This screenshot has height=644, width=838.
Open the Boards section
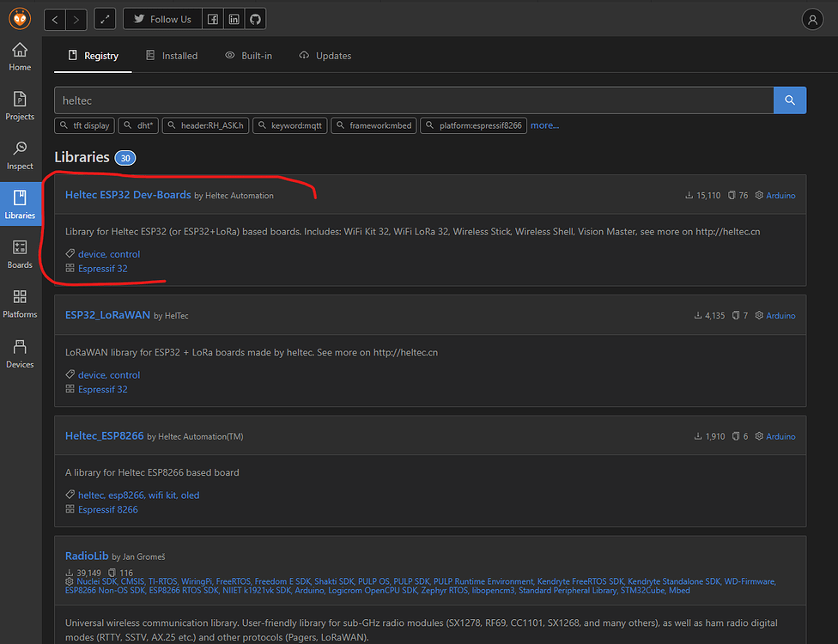[19, 253]
